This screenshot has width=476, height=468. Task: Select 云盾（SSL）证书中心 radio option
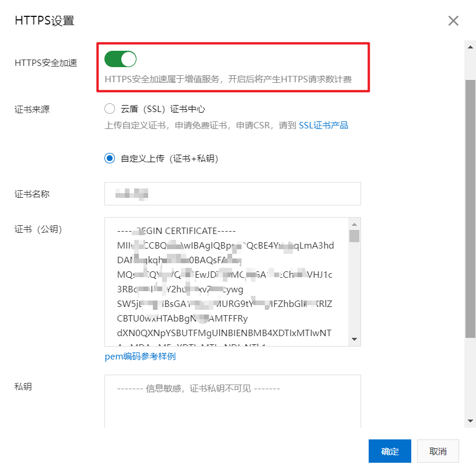click(110, 109)
